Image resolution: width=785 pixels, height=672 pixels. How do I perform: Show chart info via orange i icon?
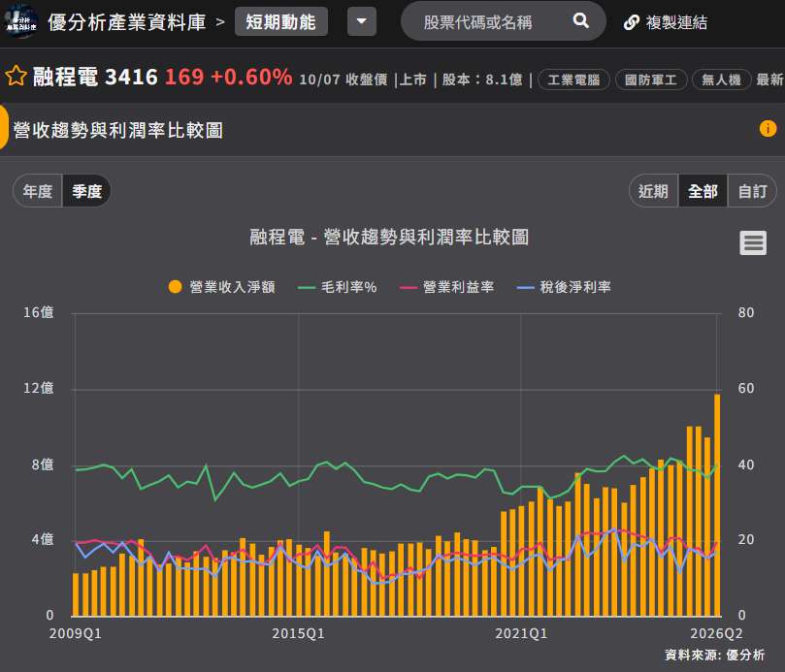[768, 128]
